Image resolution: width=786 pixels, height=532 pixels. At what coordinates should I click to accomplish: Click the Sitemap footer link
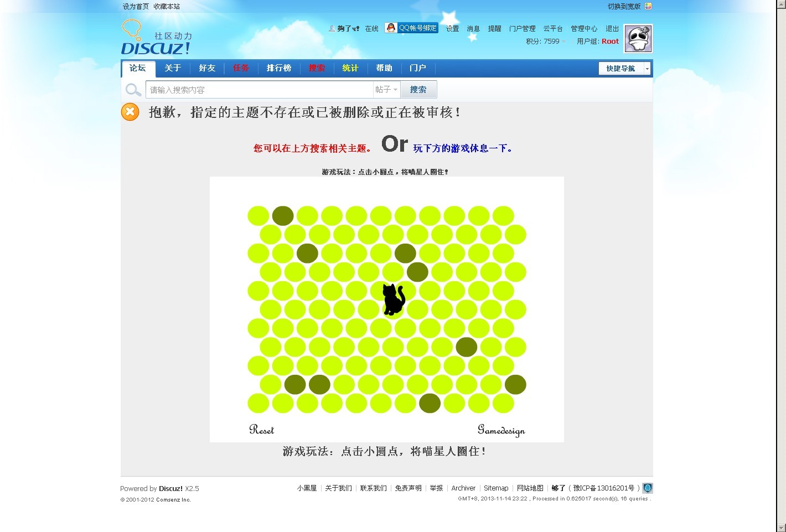(496, 488)
